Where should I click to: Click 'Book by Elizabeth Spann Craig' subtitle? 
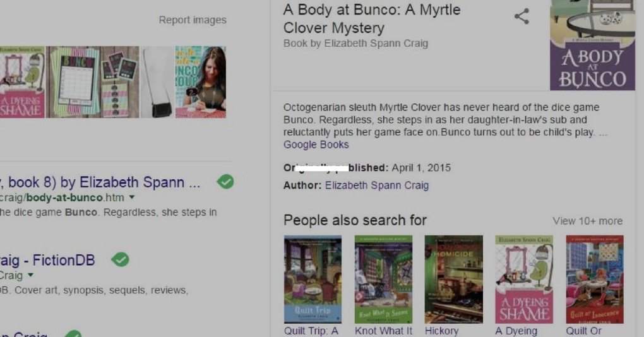point(355,44)
